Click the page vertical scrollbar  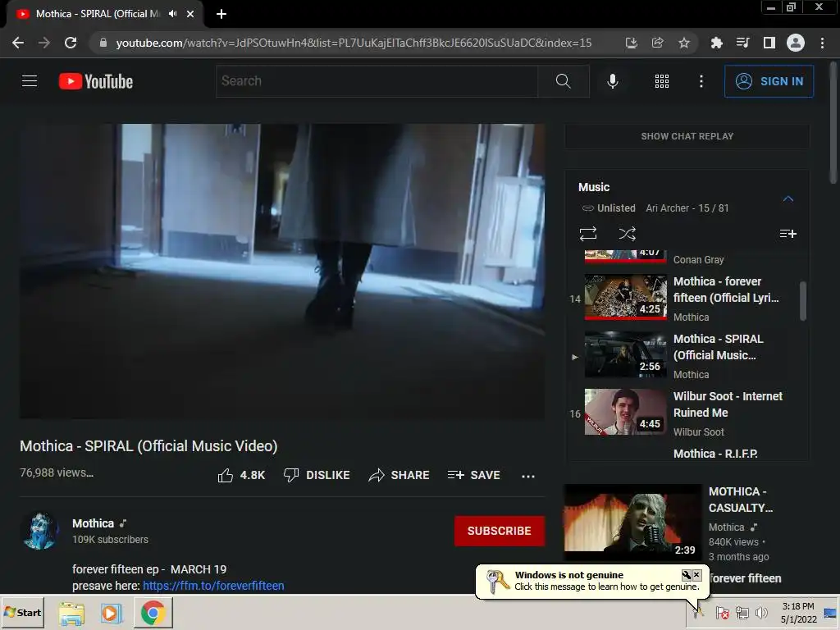[833, 122]
